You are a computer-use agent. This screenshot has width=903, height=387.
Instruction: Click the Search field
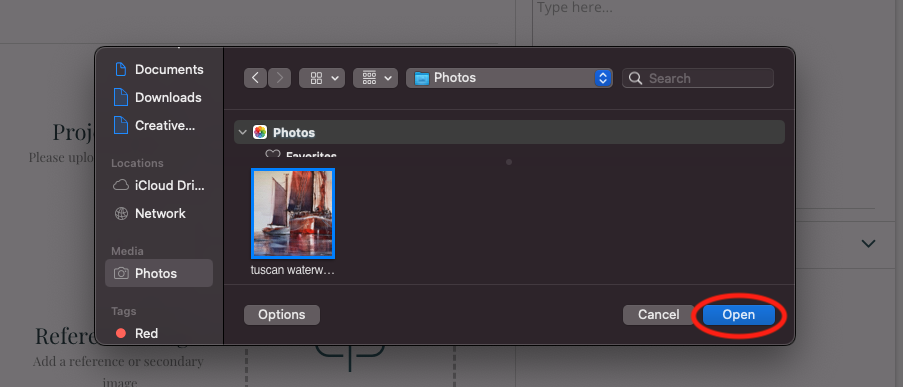pyautogui.click(x=698, y=78)
